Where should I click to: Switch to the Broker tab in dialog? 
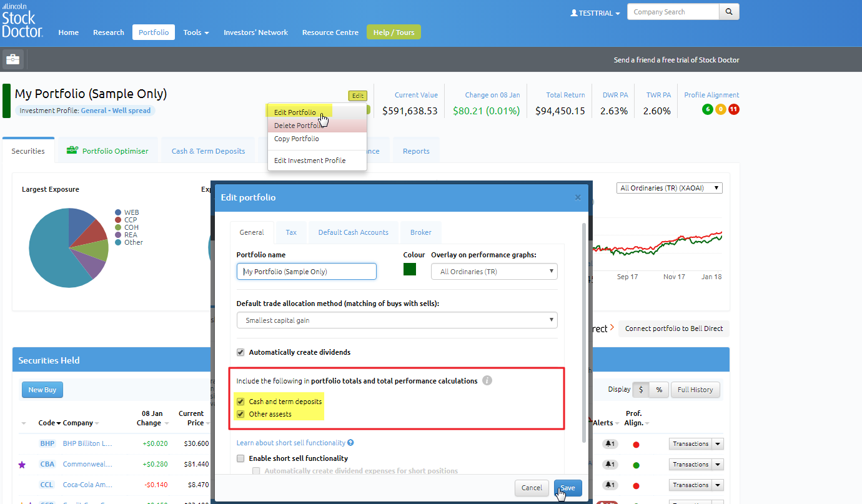[x=420, y=232]
